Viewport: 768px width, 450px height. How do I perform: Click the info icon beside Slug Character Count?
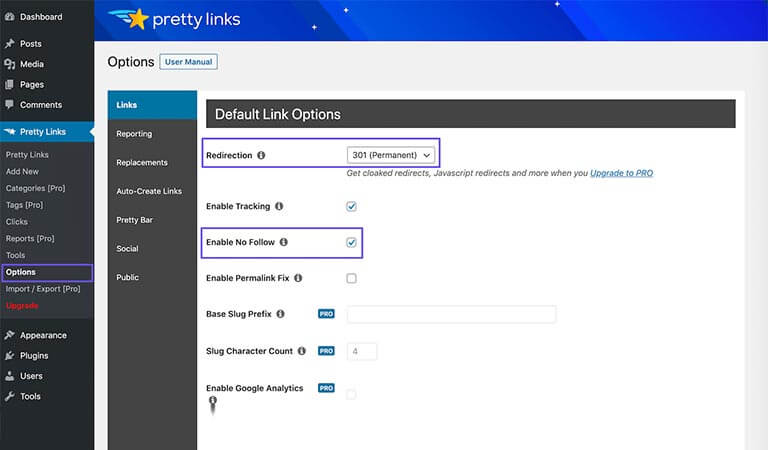pos(302,351)
